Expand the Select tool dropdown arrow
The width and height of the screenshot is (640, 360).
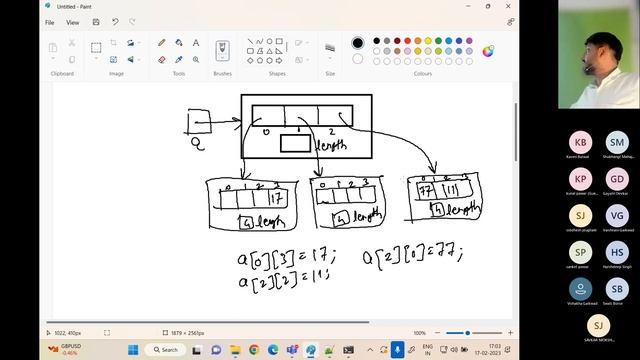96,59
